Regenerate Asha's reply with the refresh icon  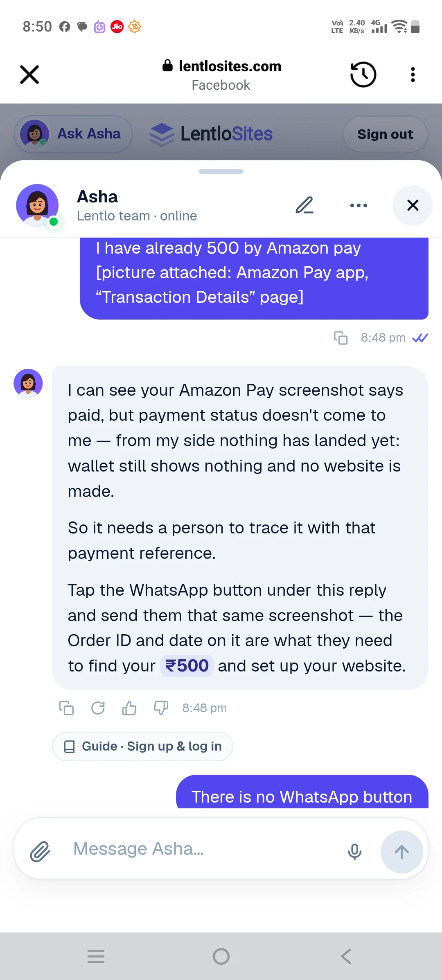[98, 708]
